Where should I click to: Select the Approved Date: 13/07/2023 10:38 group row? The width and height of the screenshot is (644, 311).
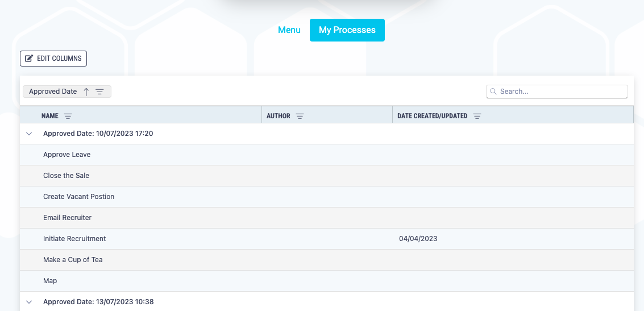pos(326,301)
